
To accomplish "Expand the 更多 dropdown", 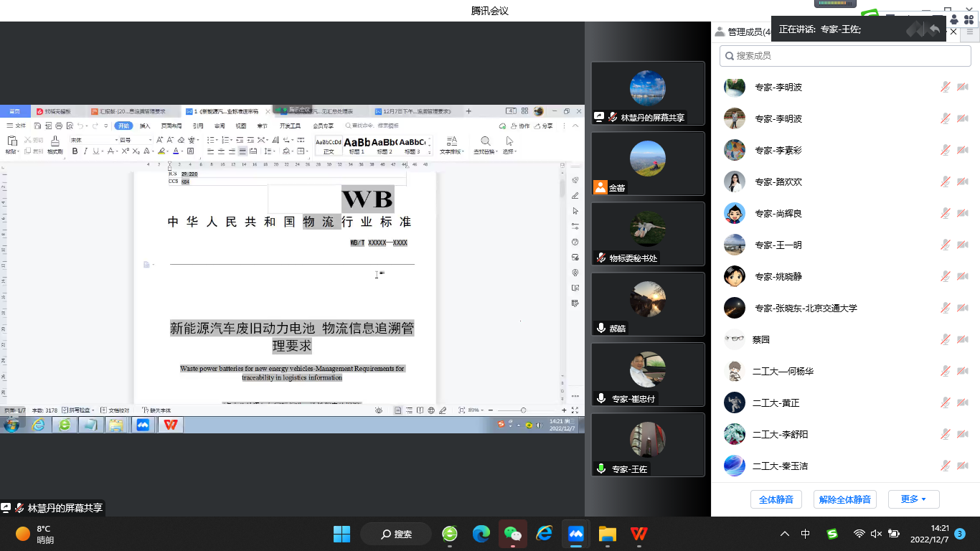I will 913,499.
